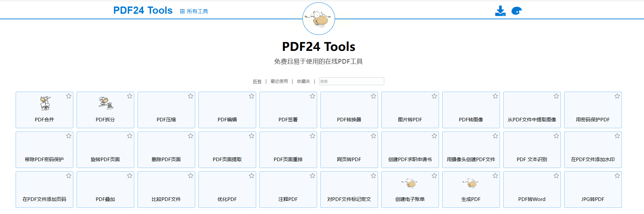Open the PDF叠加 tool

coord(105,190)
